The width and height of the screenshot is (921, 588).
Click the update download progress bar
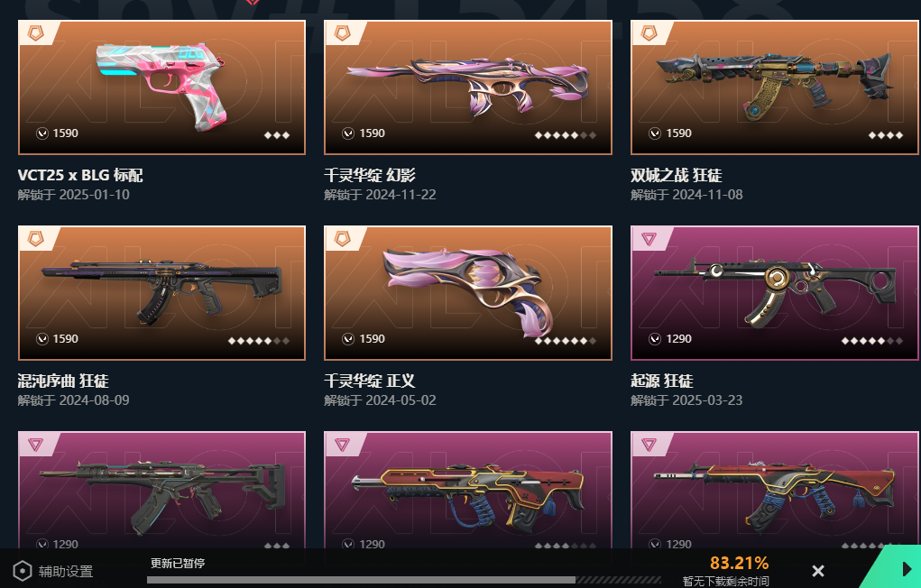[x=404, y=580]
